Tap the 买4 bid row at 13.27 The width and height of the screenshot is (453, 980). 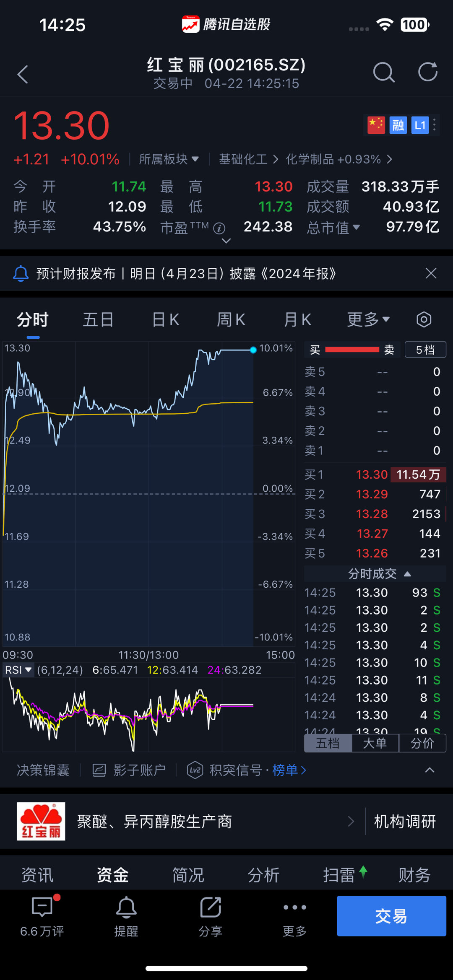pos(375,534)
